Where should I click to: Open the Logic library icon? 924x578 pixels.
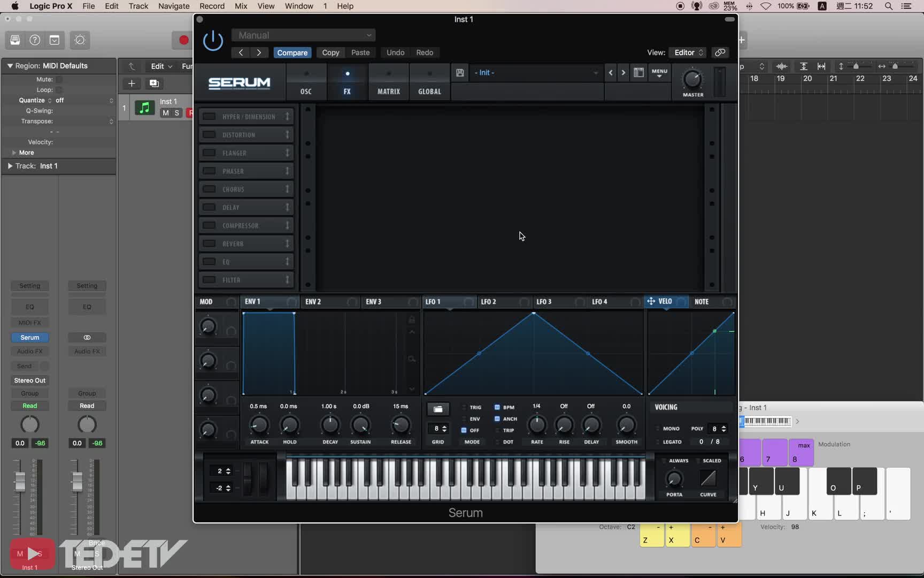click(x=15, y=40)
